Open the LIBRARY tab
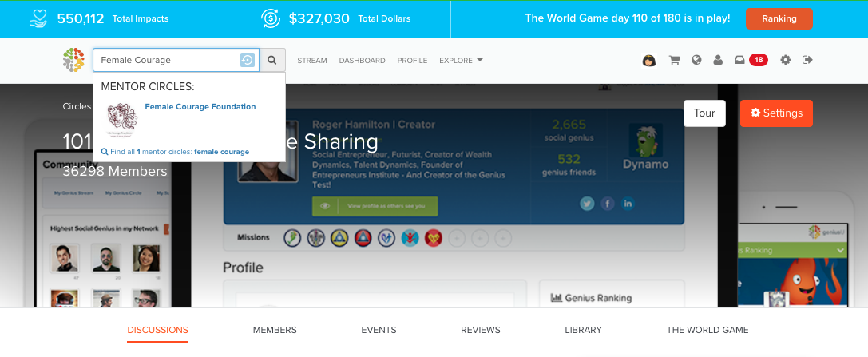Screen dimensions: 868x357 584,330
